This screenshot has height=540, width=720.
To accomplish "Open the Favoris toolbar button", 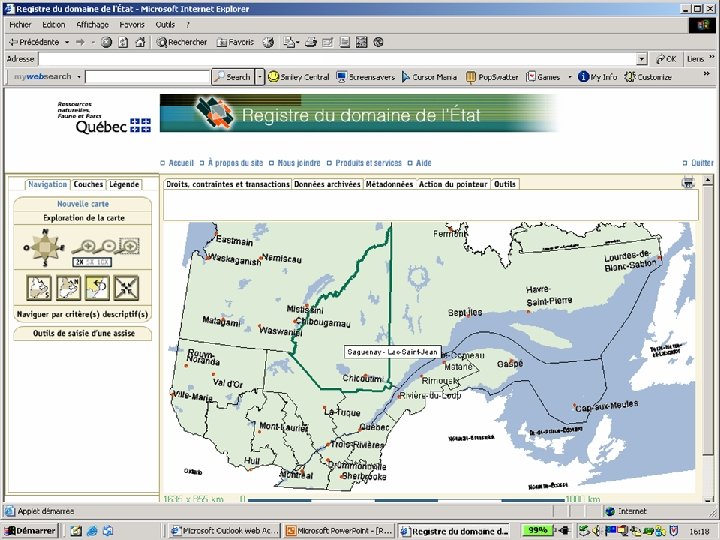I will [236, 42].
